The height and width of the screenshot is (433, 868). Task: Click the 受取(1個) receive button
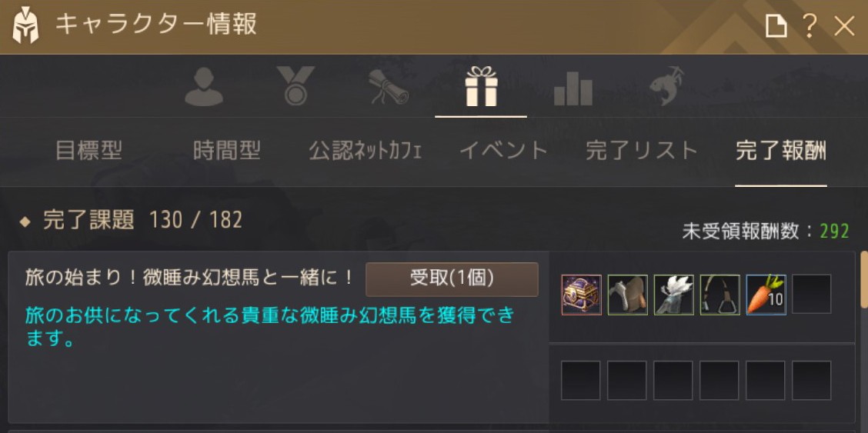452,279
